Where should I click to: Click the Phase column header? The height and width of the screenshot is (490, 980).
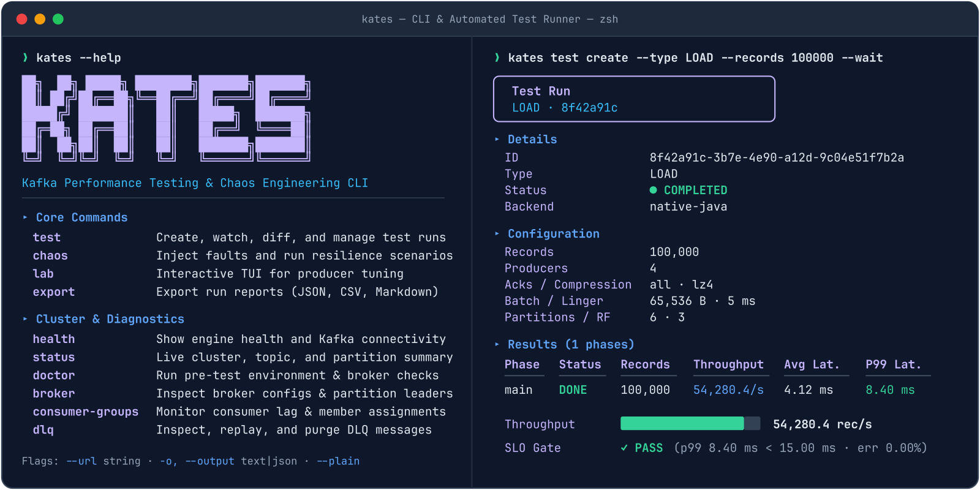coord(522,364)
